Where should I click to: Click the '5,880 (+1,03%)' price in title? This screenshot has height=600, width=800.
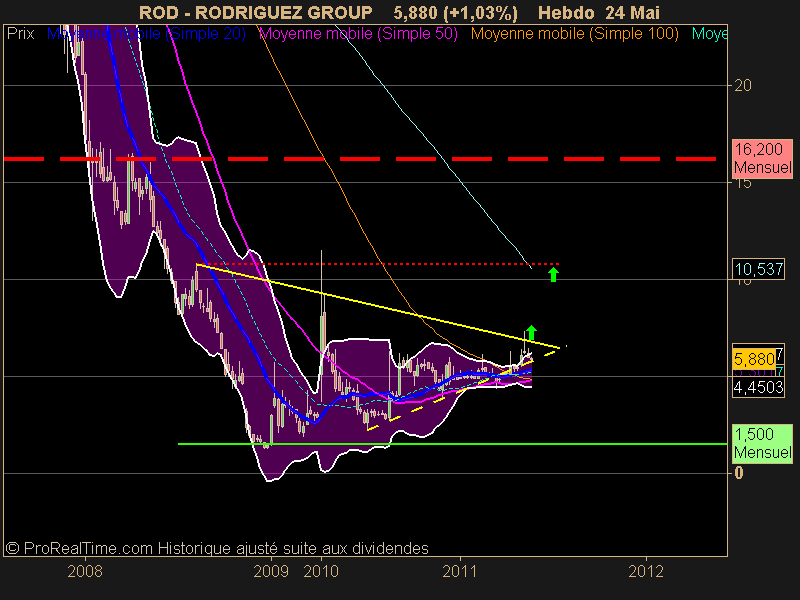pyautogui.click(x=456, y=13)
